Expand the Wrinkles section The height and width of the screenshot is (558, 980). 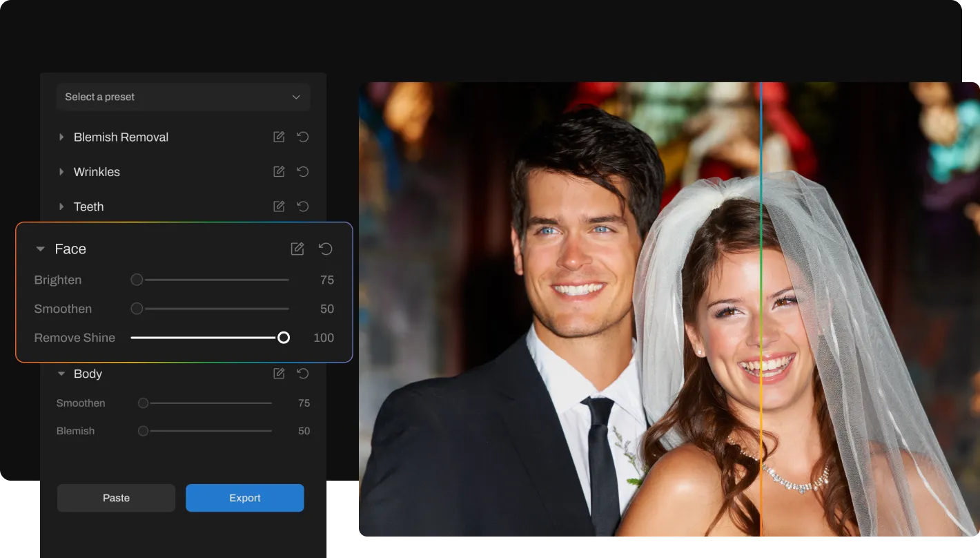point(61,172)
